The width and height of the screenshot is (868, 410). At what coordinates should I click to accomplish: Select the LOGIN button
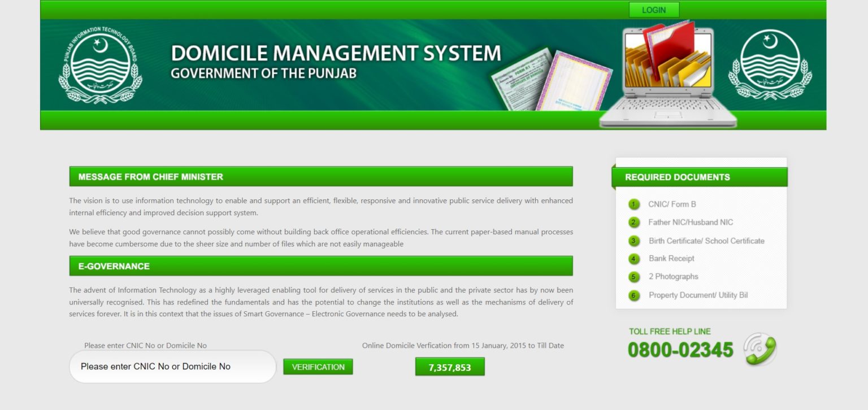[654, 10]
